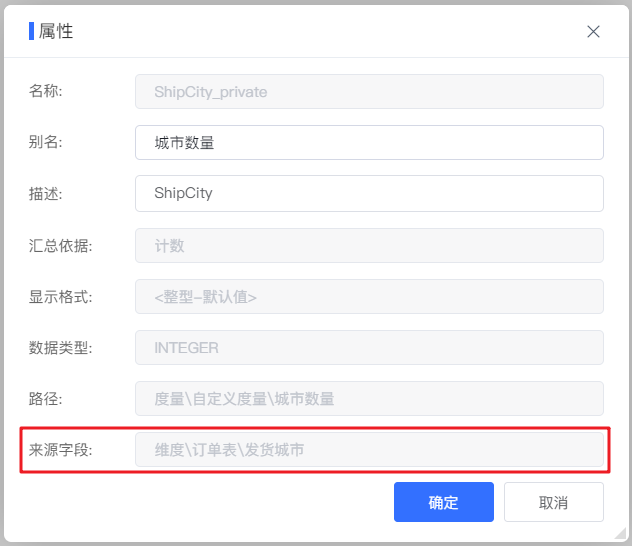Viewport: 632px width, 546px height.
Task: Click the 数据类型 field showing INTEGER
Action: 369,348
